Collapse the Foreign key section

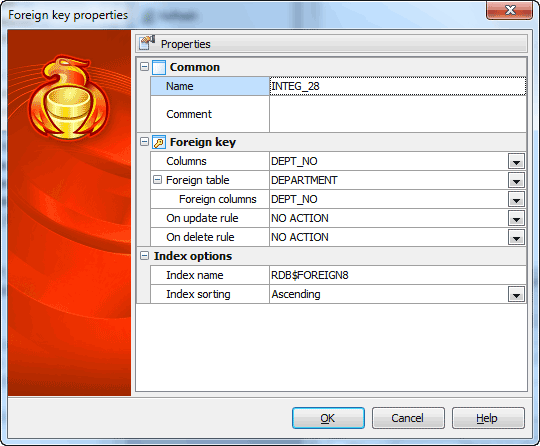coord(144,142)
